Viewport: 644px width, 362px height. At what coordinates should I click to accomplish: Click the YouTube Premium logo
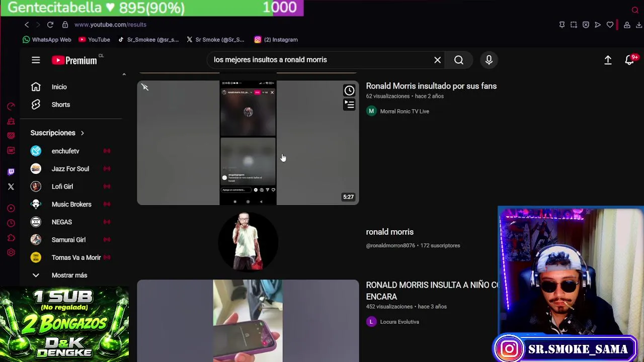coord(74,60)
